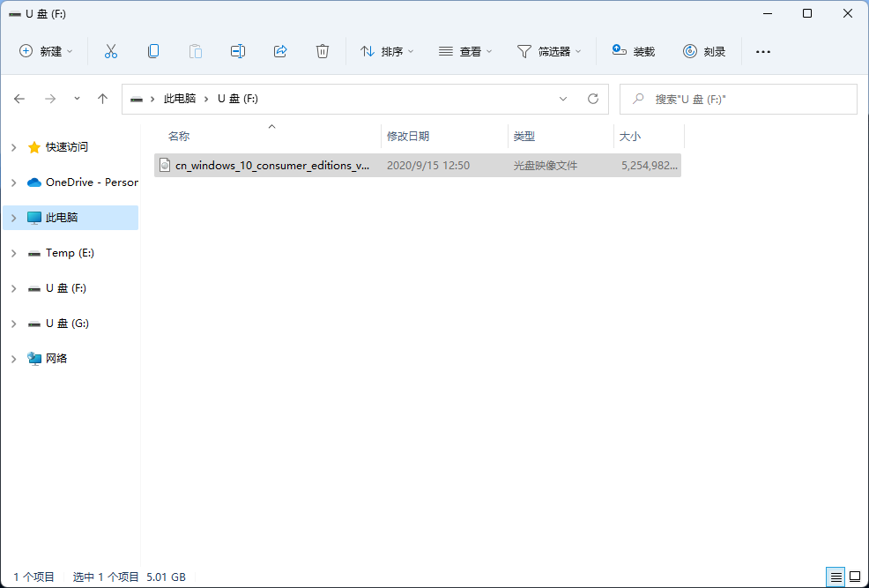The height and width of the screenshot is (588, 869).
Task: Open address bar history dropdown
Action: (x=563, y=99)
